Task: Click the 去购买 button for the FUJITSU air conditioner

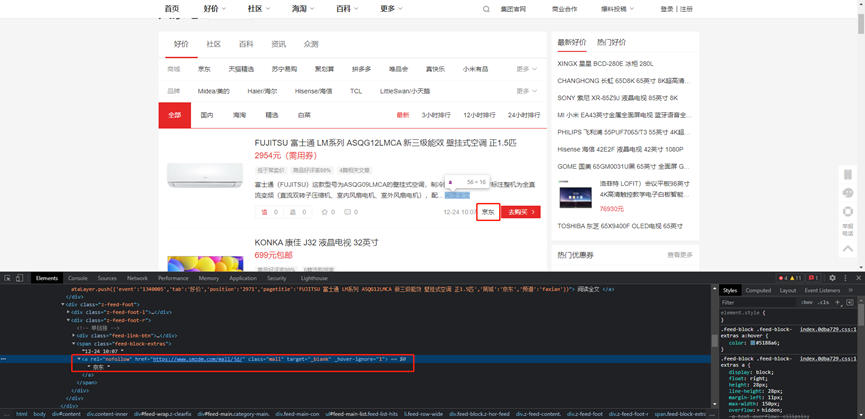Action: click(521, 212)
